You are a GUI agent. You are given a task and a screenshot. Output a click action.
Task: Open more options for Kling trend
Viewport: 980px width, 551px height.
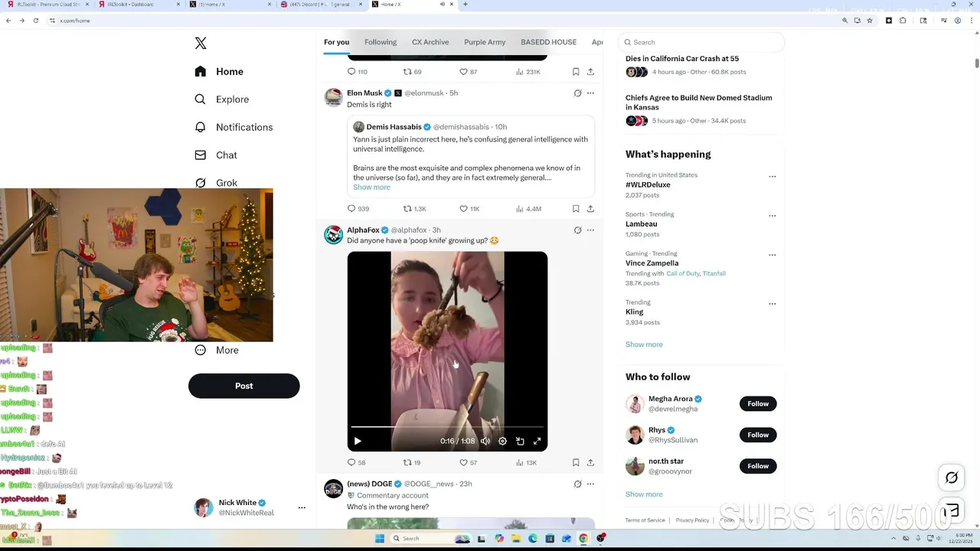pyautogui.click(x=772, y=303)
